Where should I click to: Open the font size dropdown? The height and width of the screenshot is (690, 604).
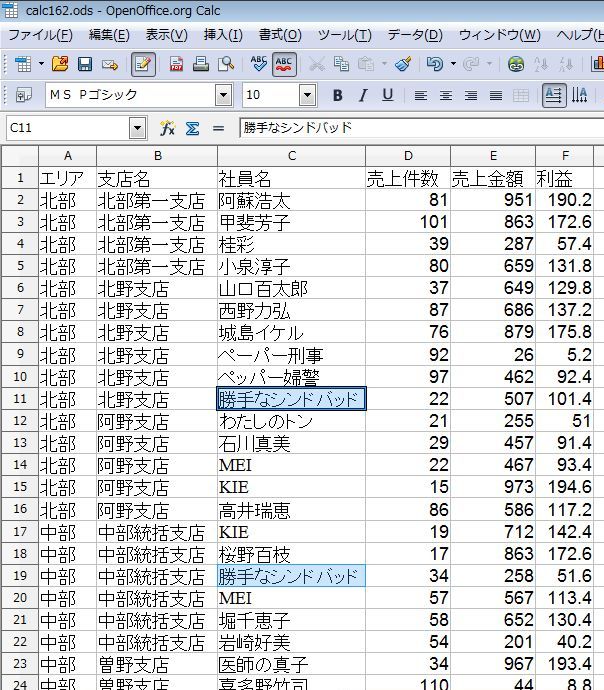click(309, 96)
